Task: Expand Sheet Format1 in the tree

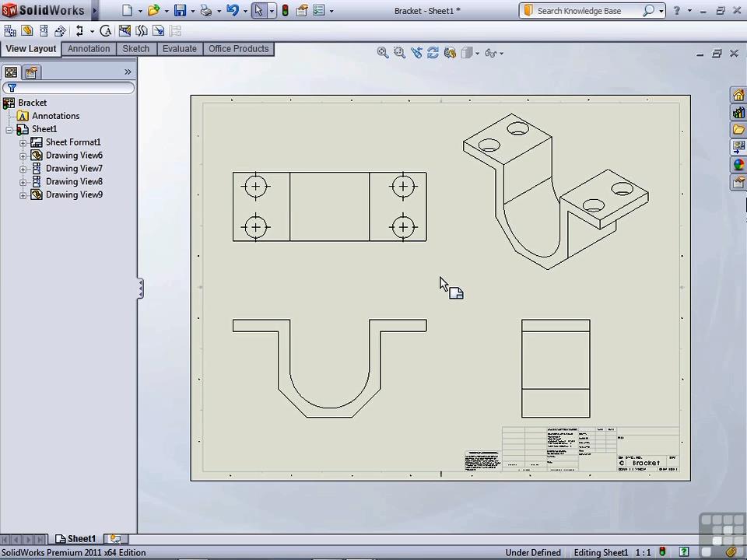Action: click(x=23, y=143)
